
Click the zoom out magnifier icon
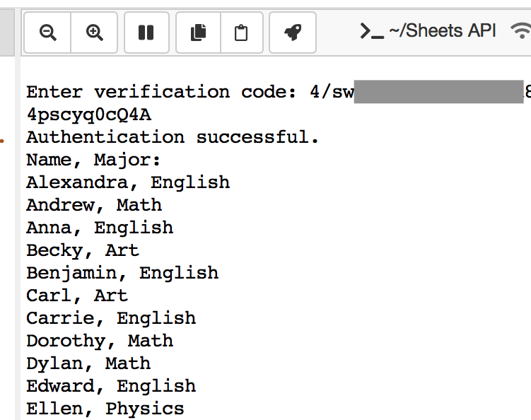(48, 33)
